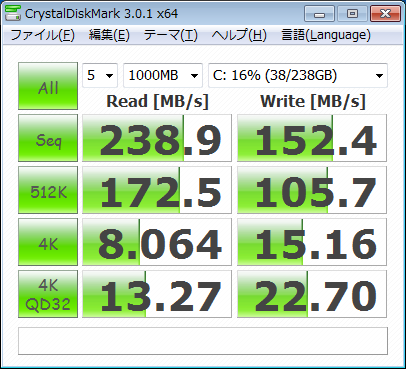Close the CrystalDiskMark window
The width and height of the screenshot is (406, 369).
(385, 14)
